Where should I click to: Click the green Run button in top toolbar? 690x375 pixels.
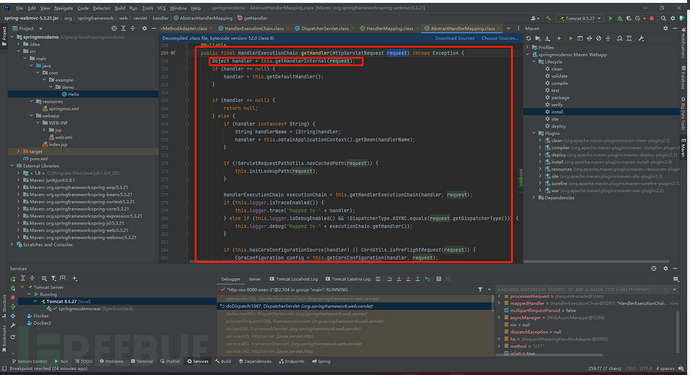(610, 18)
